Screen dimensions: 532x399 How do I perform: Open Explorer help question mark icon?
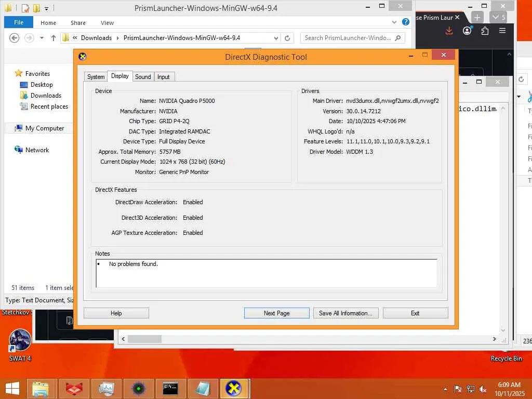[405, 22]
